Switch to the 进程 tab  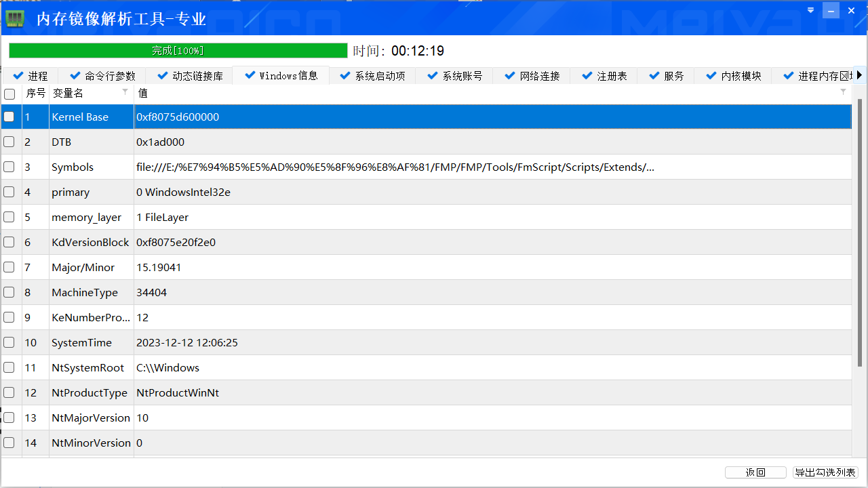(x=30, y=76)
